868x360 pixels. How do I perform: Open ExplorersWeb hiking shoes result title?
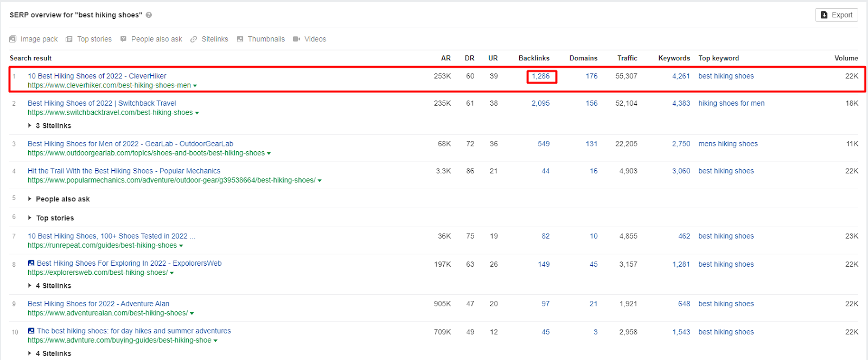point(129,263)
